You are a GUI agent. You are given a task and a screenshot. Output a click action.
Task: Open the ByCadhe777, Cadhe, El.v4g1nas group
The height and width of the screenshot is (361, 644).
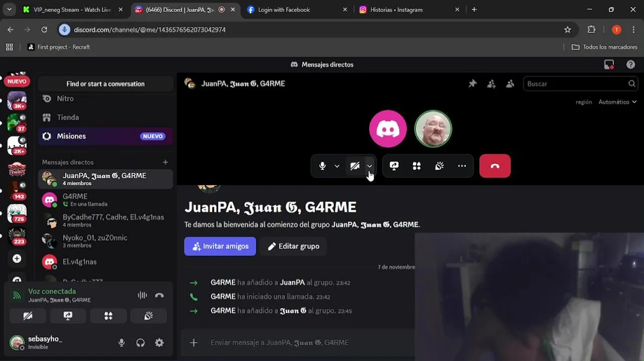click(105, 221)
